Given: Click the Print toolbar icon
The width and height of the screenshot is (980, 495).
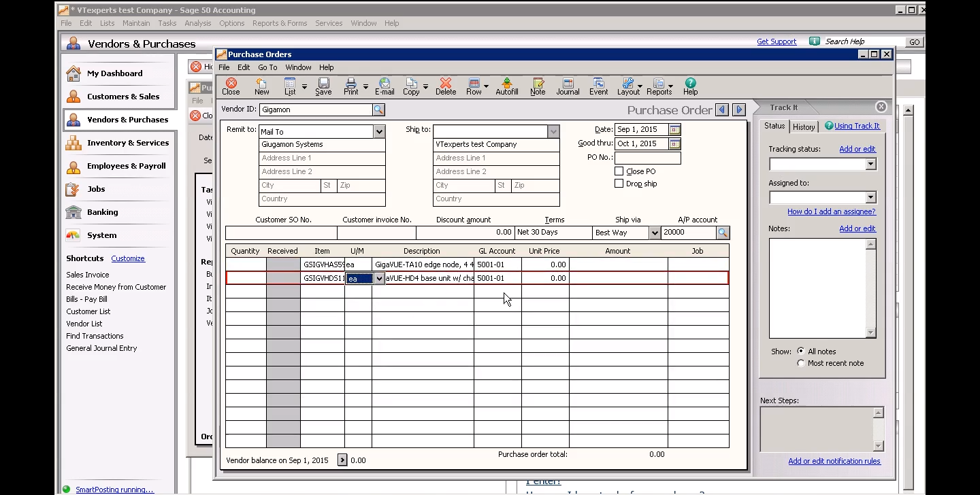Looking at the screenshot, I should (x=351, y=86).
